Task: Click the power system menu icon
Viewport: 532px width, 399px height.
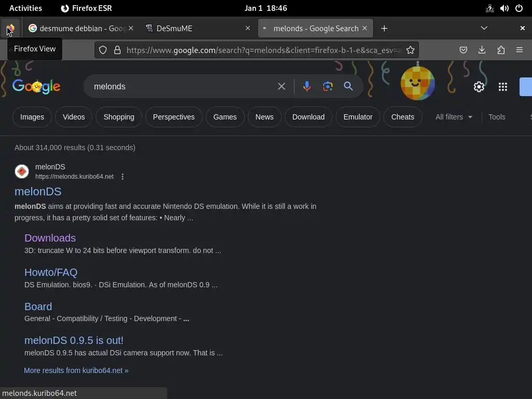Action: pyautogui.click(x=519, y=8)
